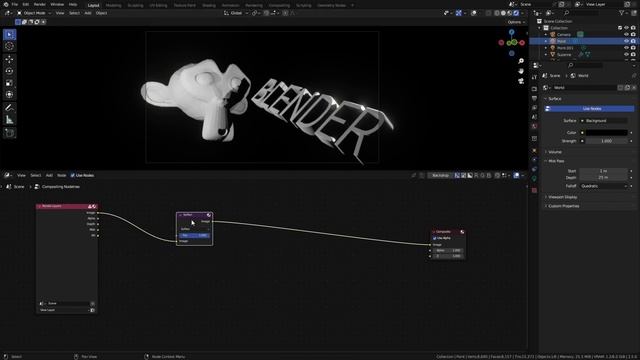This screenshot has height=360, width=640.
Task: Click the viewport zoom magnifier icon
Action: click(521, 61)
